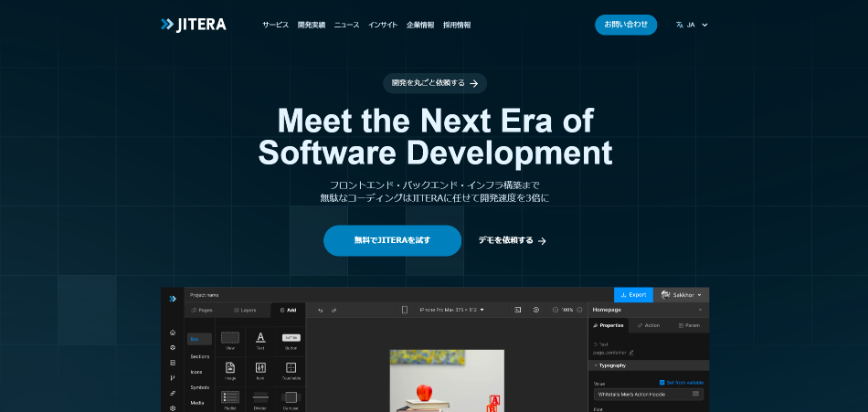The width and height of the screenshot is (868, 412).
Task: Click the undo arrow in editor toolbar
Action: tap(320, 310)
